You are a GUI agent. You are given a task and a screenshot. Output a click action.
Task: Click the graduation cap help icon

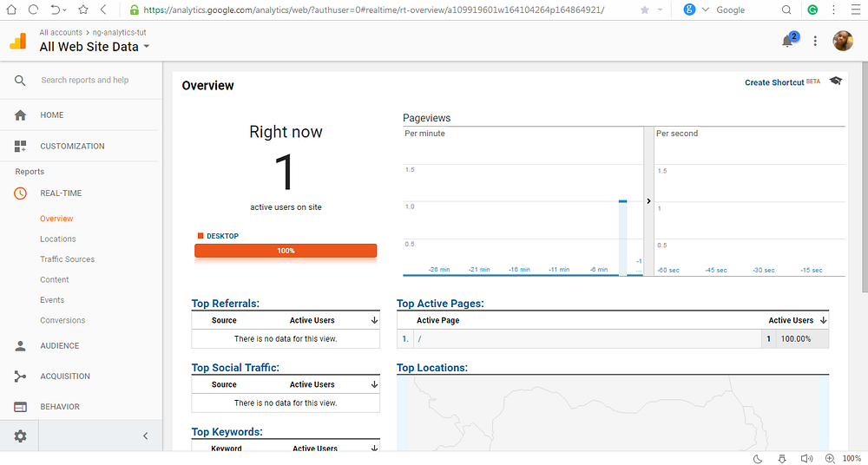835,81
